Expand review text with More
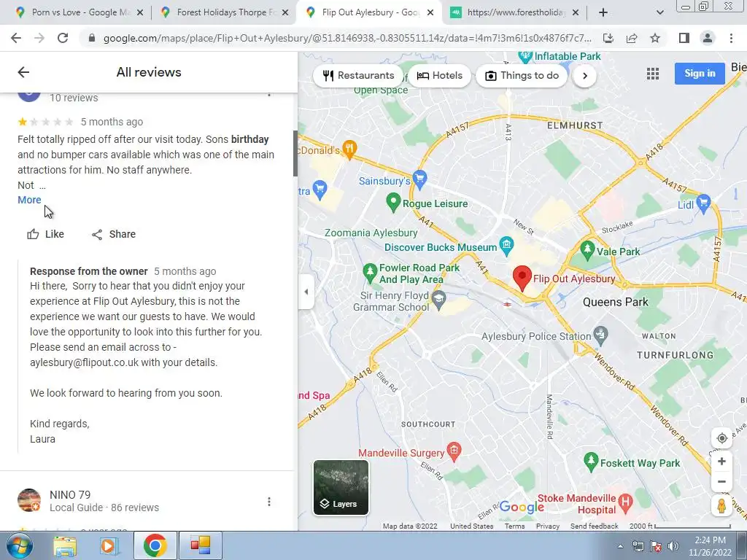 29,200
